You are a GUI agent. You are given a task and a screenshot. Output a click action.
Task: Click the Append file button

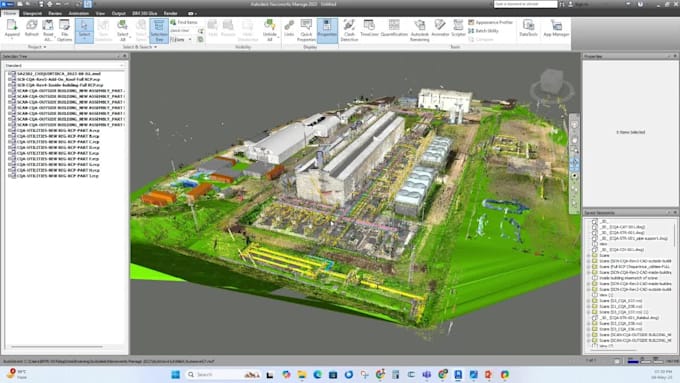[x=12, y=29]
